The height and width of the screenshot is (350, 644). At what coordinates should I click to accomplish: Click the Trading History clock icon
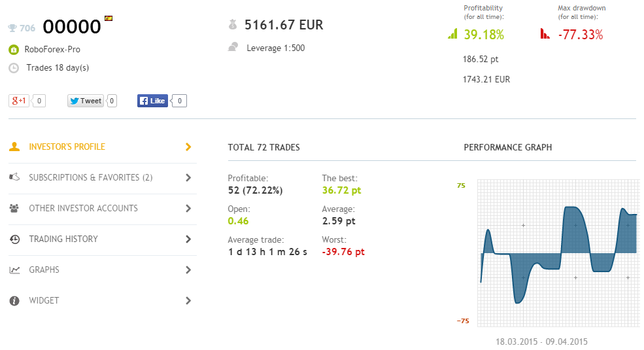14,239
